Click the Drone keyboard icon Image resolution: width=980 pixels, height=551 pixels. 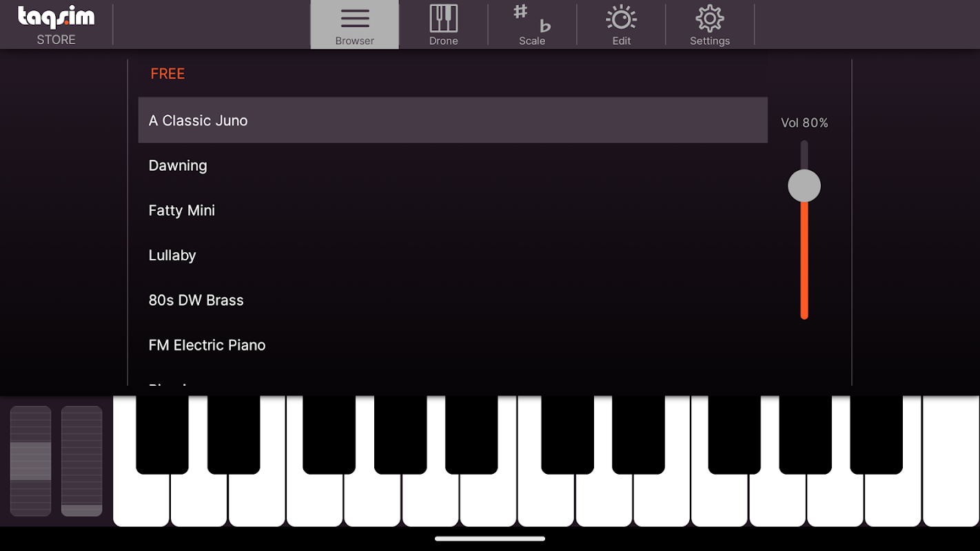443,19
